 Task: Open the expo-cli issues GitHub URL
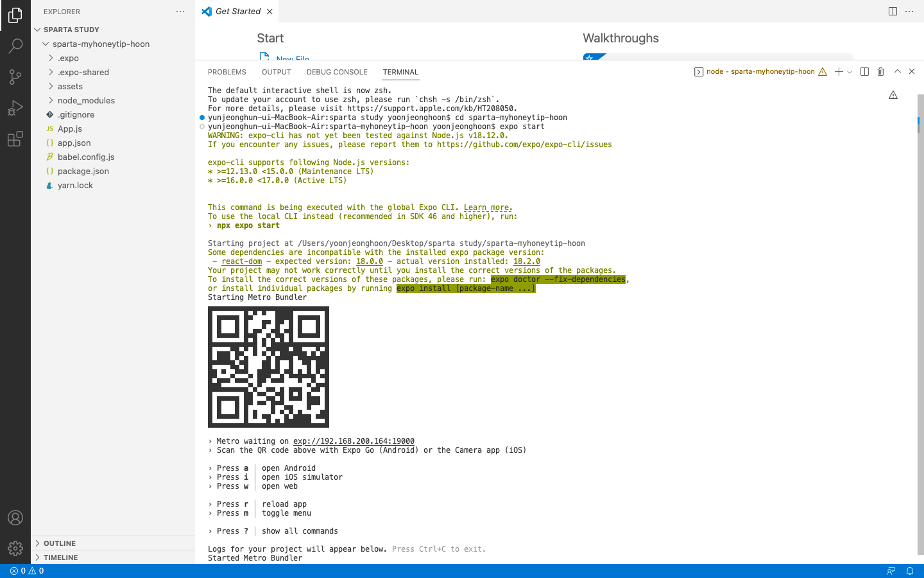pos(524,144)
